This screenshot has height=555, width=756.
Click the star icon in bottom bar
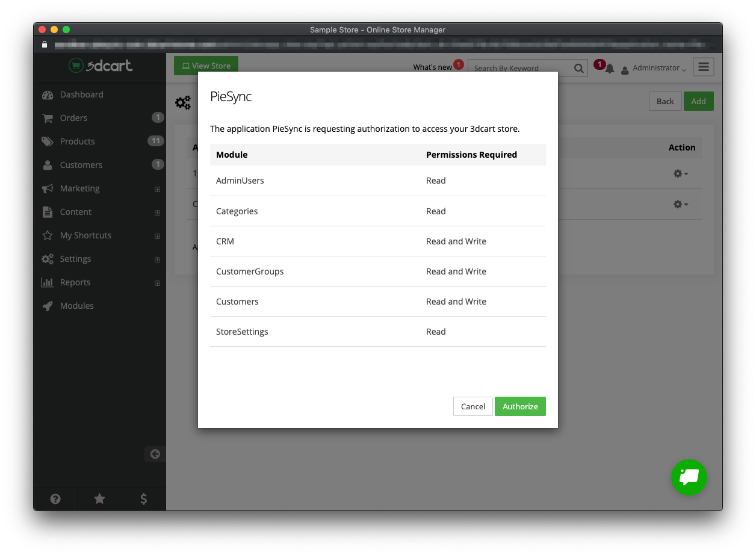point(100,498)
